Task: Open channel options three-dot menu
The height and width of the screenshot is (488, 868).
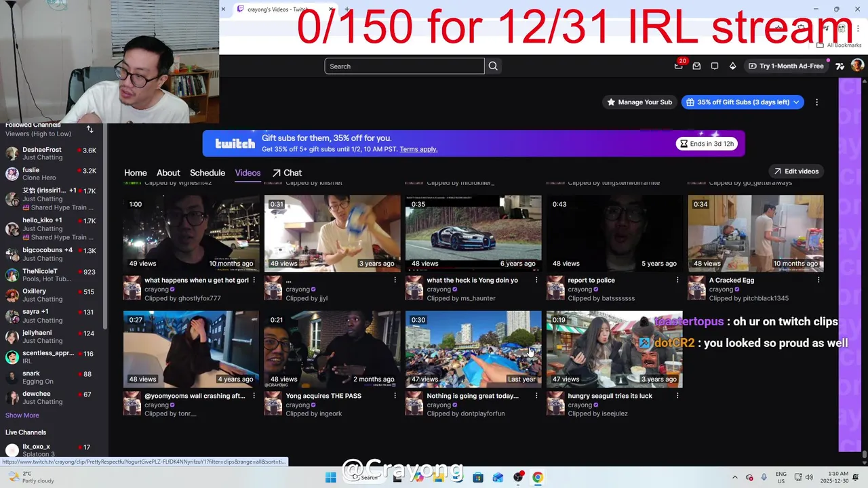Action: [x=816, y=102]
